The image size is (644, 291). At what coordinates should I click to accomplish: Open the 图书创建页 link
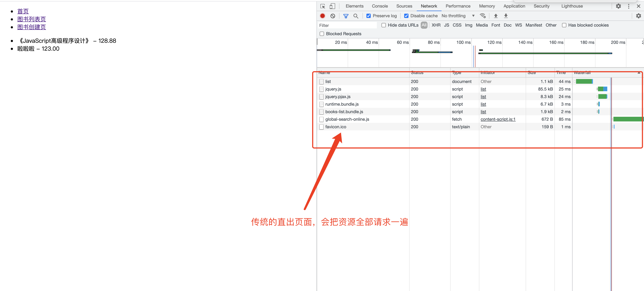coord(31,27)
